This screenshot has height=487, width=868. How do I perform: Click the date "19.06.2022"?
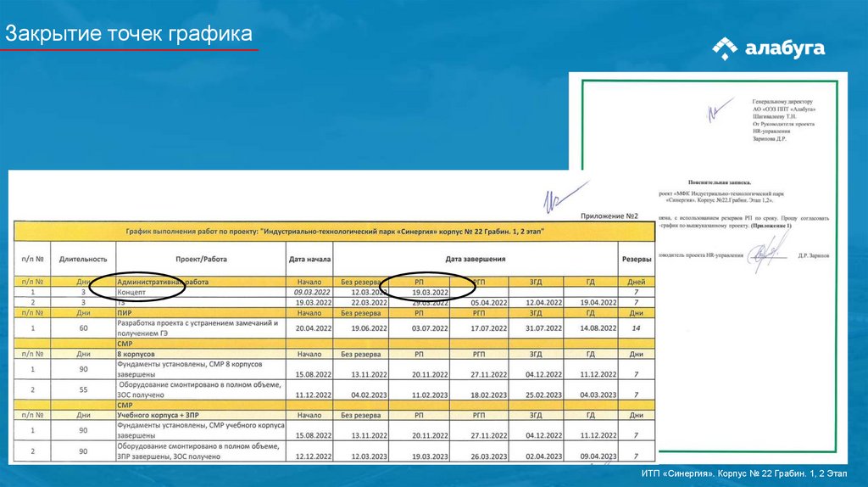pos(370,328)
